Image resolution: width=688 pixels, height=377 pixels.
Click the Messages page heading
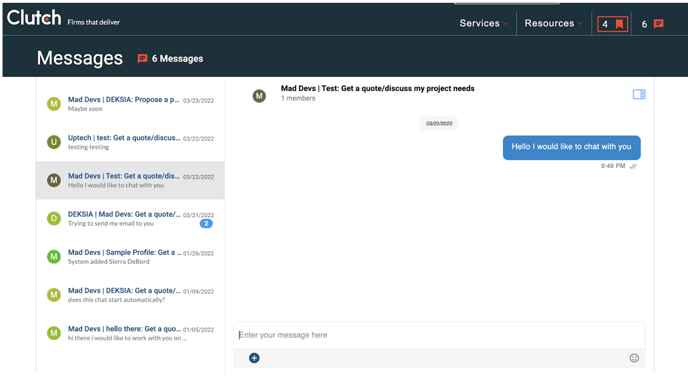pos(80,58)
